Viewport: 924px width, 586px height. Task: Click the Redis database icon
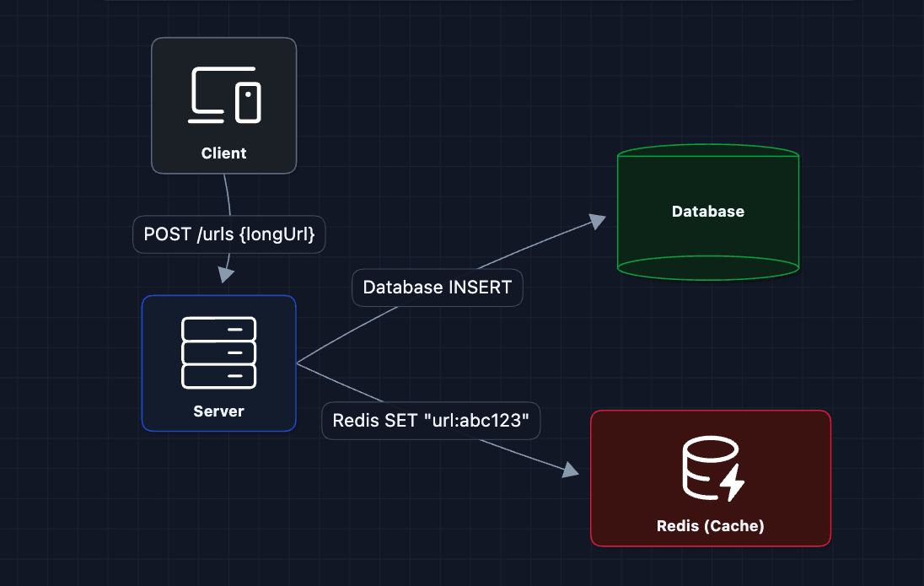(711, 470)
